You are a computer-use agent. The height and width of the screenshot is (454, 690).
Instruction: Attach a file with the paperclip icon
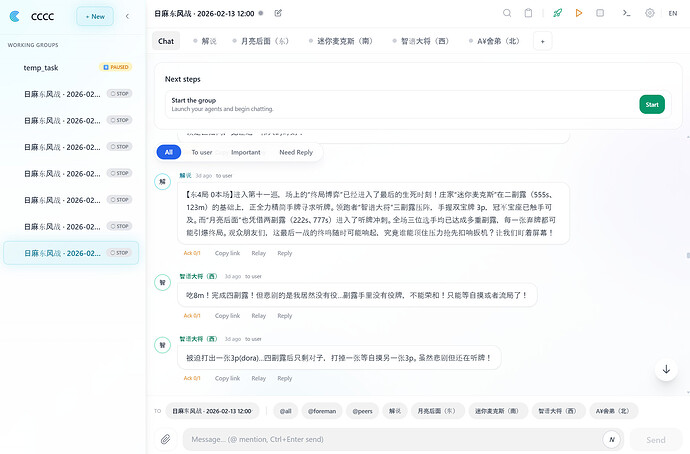[165, 439]
